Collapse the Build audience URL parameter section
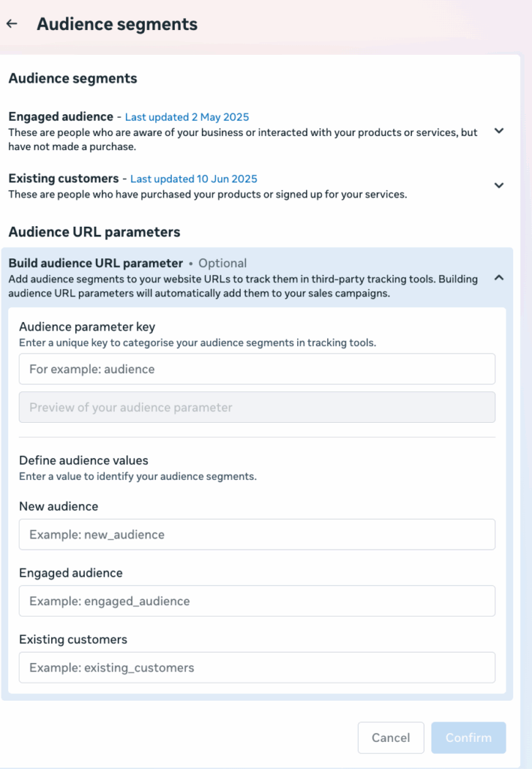This screenshot has height=769, width=532. [498, 277]
